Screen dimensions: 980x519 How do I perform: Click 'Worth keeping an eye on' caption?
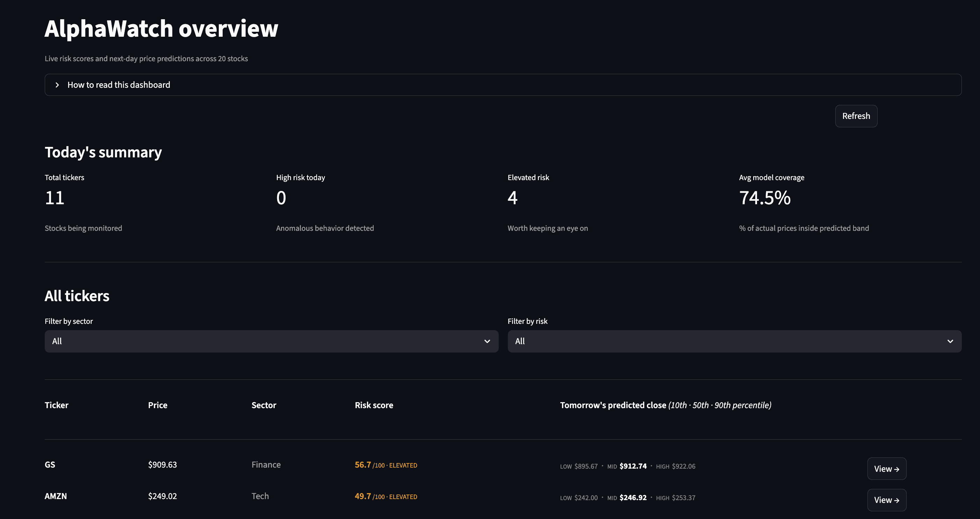click(547, 228)
